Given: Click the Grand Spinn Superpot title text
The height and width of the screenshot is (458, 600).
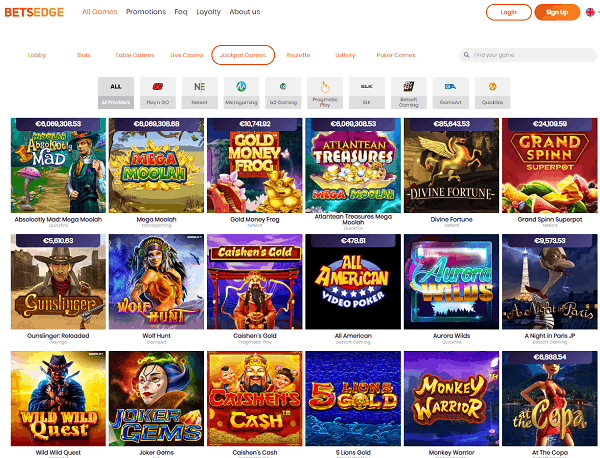Looking at the screenshot, I should [x=550, y=220].
